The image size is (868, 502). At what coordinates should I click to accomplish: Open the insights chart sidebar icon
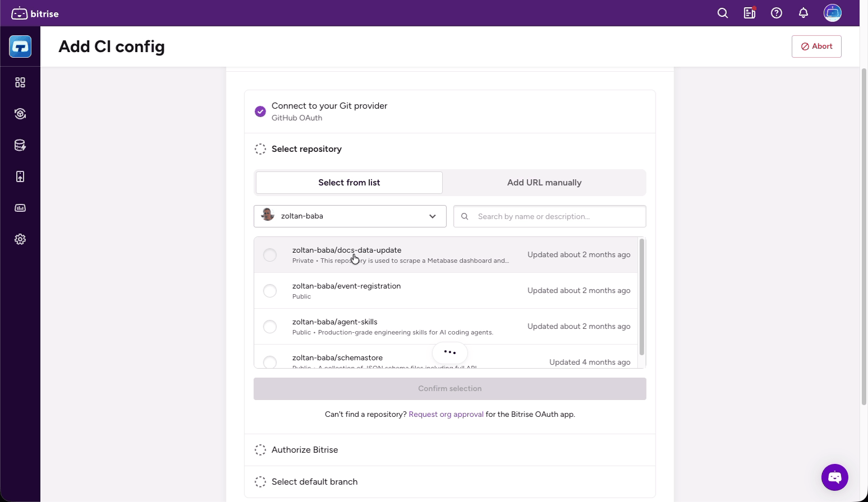[20, 208]
